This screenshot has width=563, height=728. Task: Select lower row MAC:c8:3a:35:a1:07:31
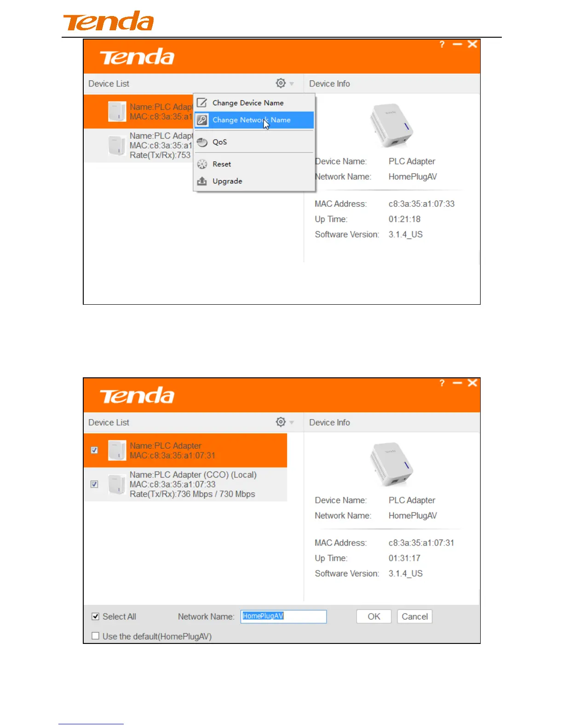coord(185,450)
